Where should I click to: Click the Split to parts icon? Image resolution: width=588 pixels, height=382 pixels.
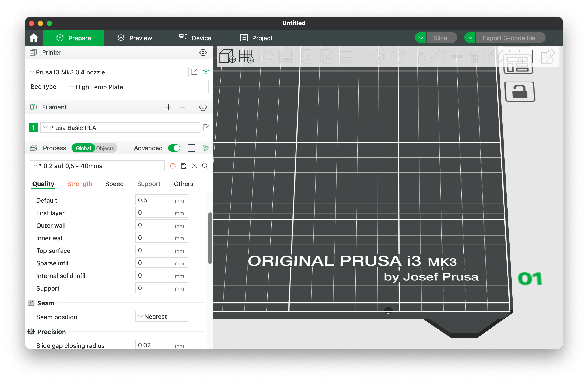click(327, 56)
